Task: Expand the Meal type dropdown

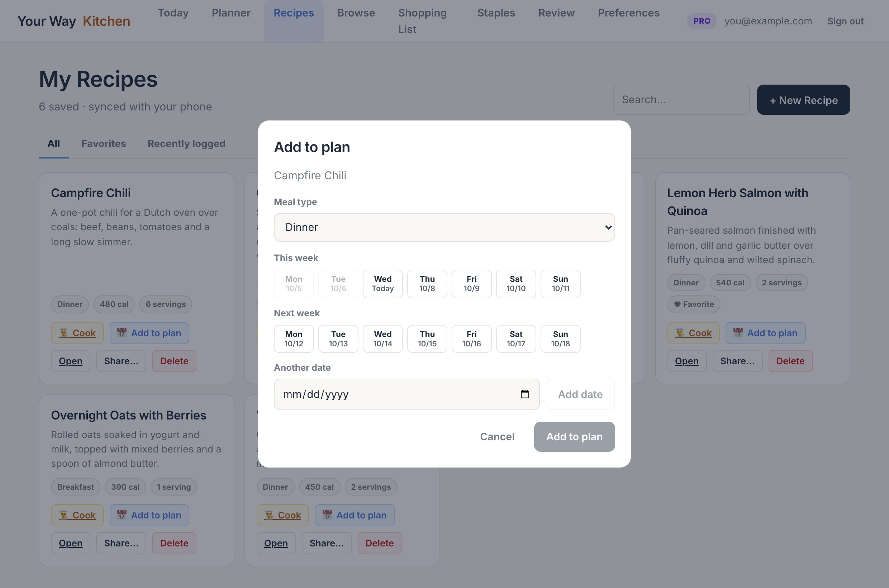Action: (444, 227)
